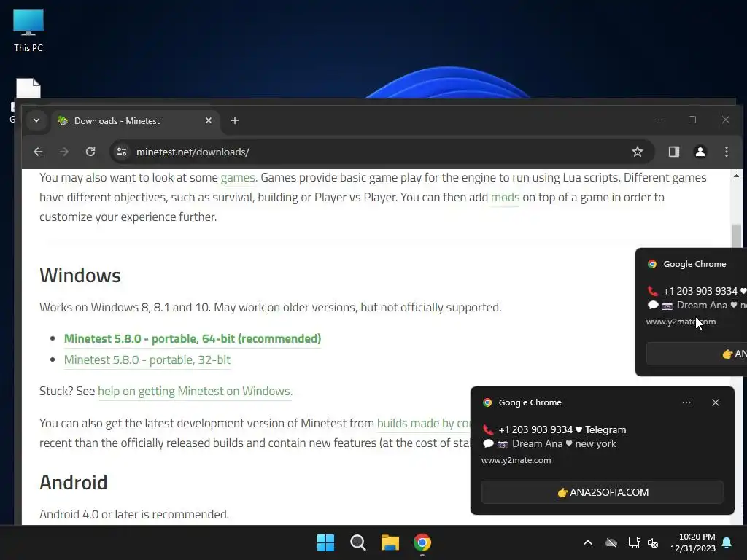Open Windows Start menu
This screenshot has width=747, height=560.
pos(326,542)
